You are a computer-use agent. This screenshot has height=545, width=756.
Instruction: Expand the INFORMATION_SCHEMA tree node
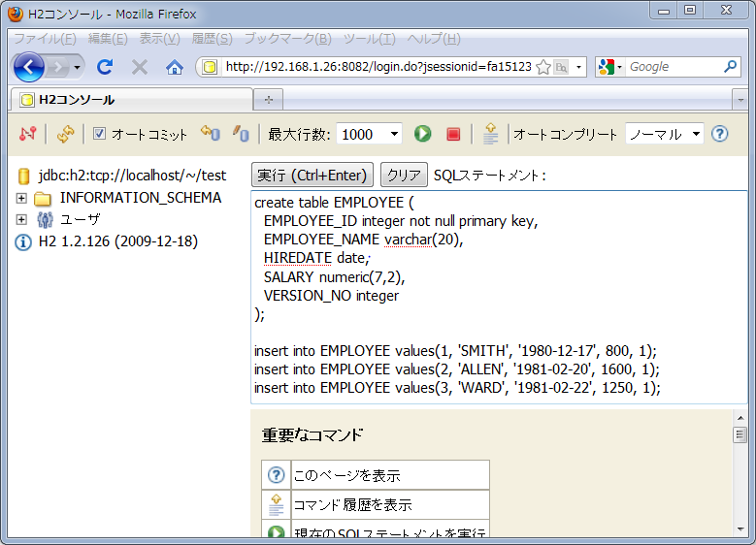[x=21, y=198]
